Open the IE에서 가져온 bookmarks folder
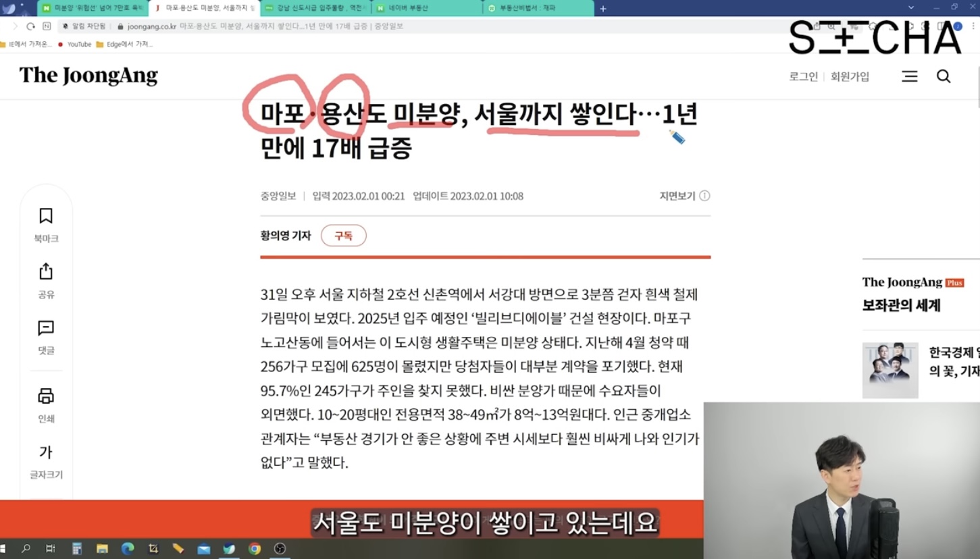This screenshot has width=980, height=559. point(26,45)
